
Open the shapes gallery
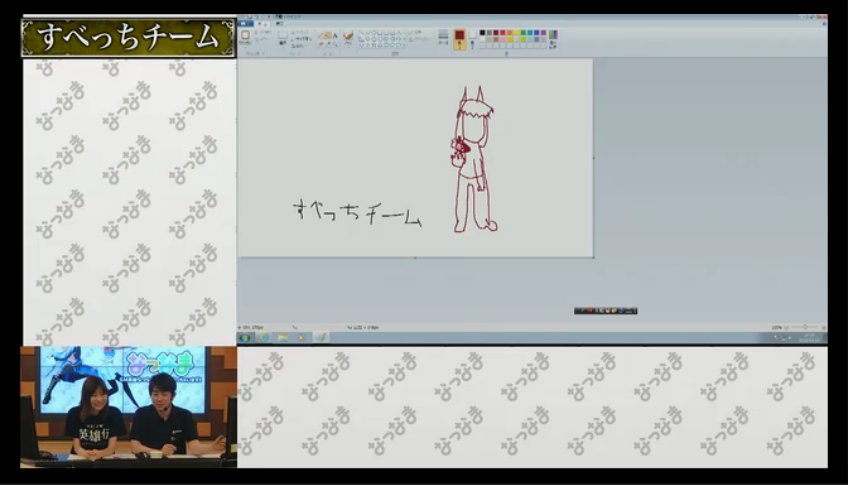pos(392,38)
